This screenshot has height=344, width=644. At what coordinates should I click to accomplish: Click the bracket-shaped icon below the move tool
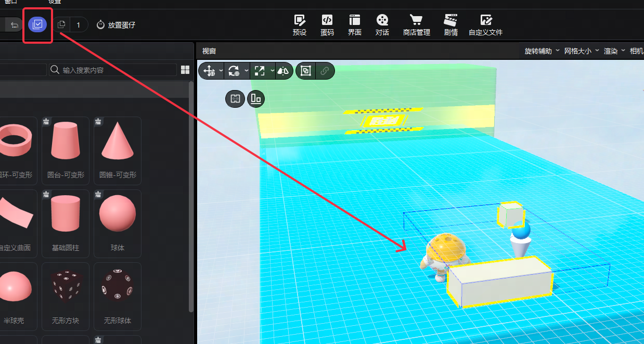(235, 98)
